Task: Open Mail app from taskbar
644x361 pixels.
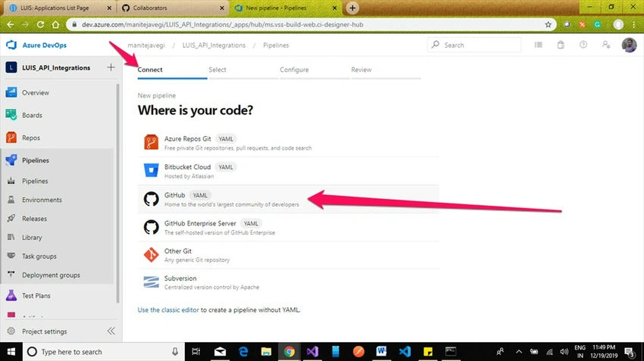Action: click(220, 352)
